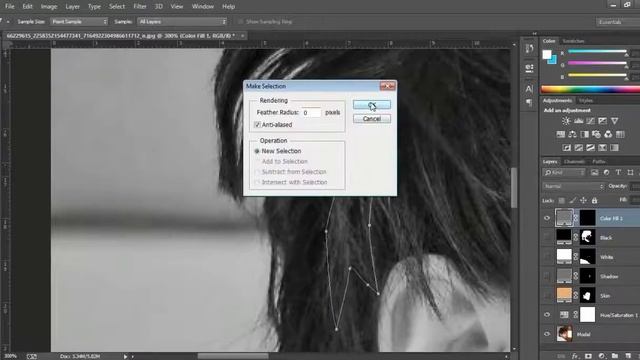Switch to the Paths tab
Image resolution: width=640 pixels, height=360 pixels.
pos(599,162)
